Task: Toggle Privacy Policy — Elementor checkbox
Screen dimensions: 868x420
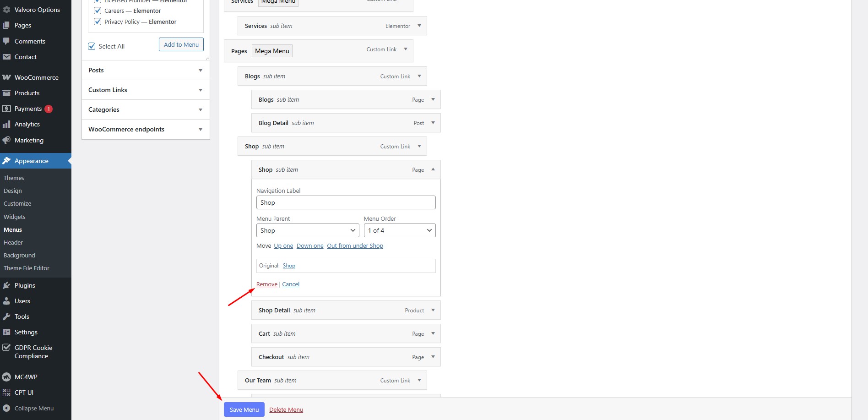Action: point(98,22)
